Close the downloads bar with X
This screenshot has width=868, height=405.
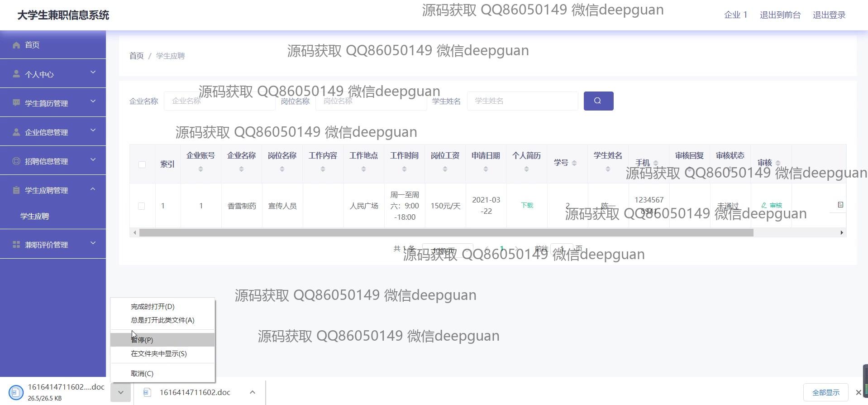[x=858, y=392]
